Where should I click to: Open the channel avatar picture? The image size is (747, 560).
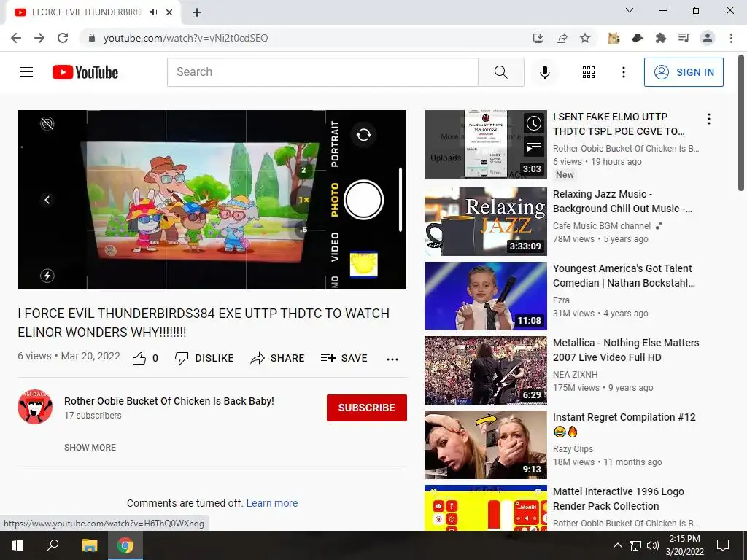(35, 406)
